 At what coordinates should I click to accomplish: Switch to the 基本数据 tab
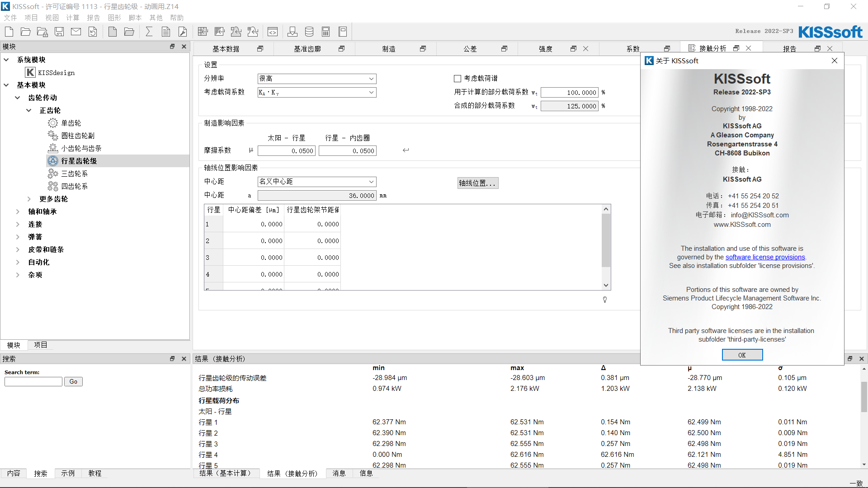[x=226, y=49]
